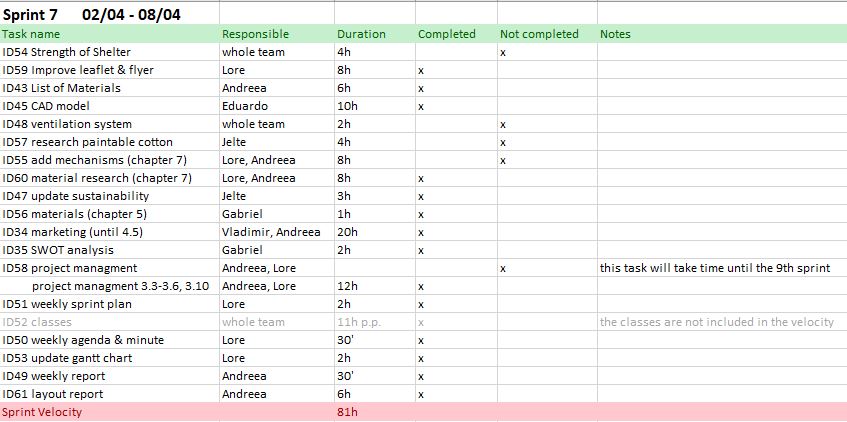847x422 pixels.
Task: Select the Eduardo responsible cell
Action: (x=277, y=106)
